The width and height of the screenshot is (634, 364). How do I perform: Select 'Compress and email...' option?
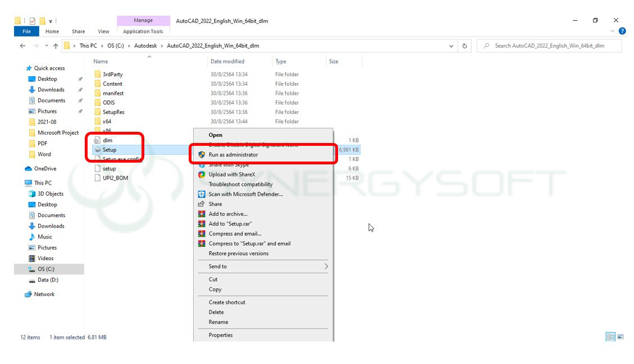(x=235, y=233)
